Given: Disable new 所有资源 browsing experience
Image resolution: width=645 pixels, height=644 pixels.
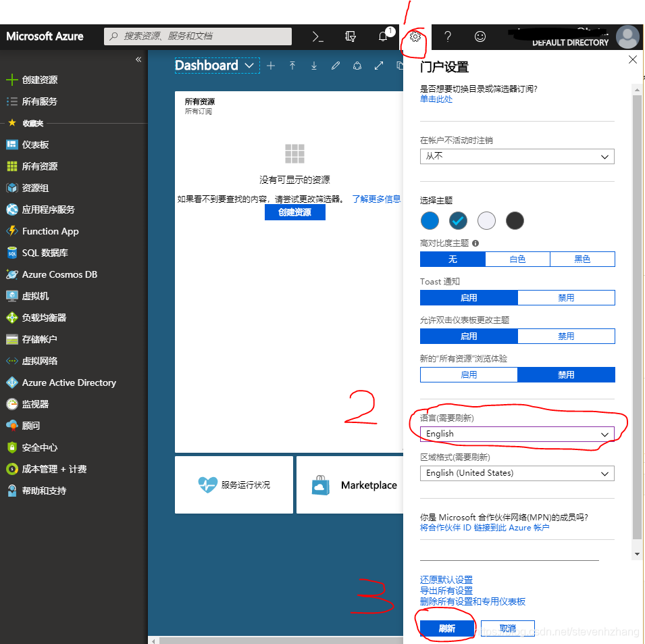Looking at the screenshot, I should [x=566, y=375].
